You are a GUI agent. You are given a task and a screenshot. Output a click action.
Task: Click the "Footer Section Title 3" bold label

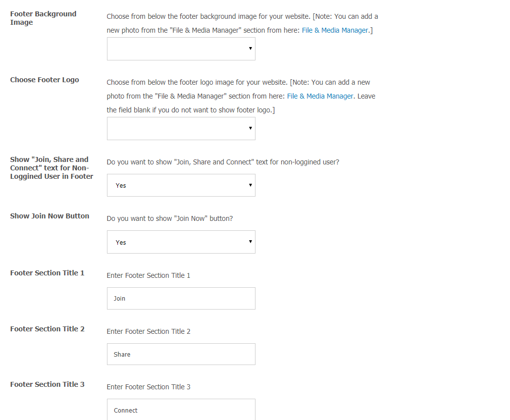pos(47,384)
